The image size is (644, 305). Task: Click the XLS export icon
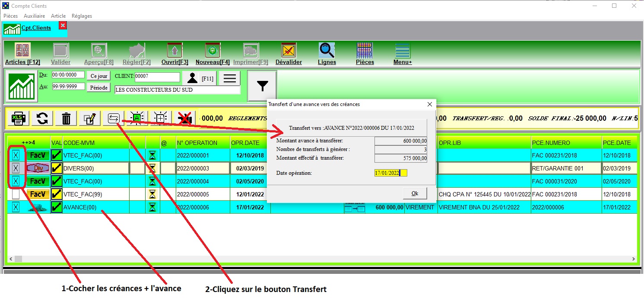click(x=18, y=118)
